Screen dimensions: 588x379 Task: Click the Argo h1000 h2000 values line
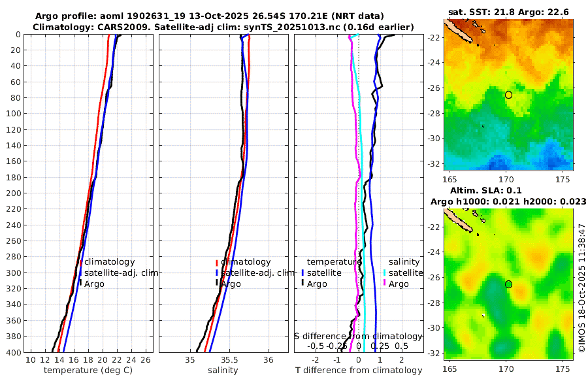coord(508,202)
